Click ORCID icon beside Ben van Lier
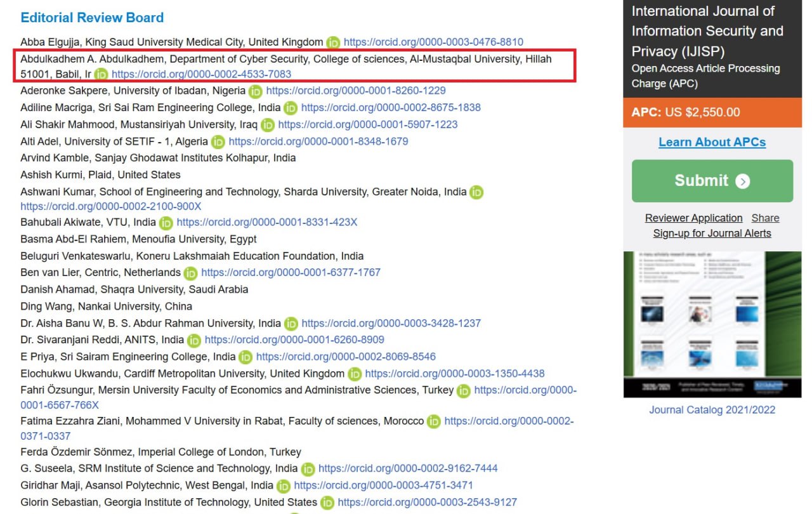 click(190, 273)
